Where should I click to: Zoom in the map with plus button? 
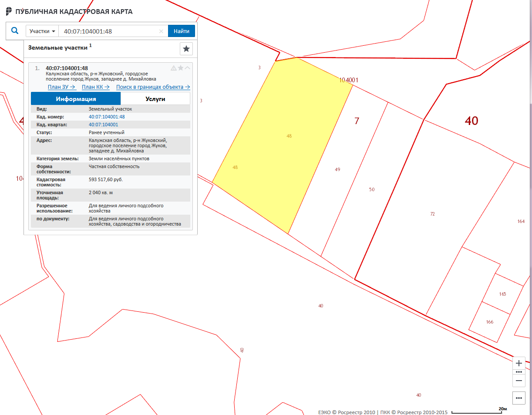point(519,363)
